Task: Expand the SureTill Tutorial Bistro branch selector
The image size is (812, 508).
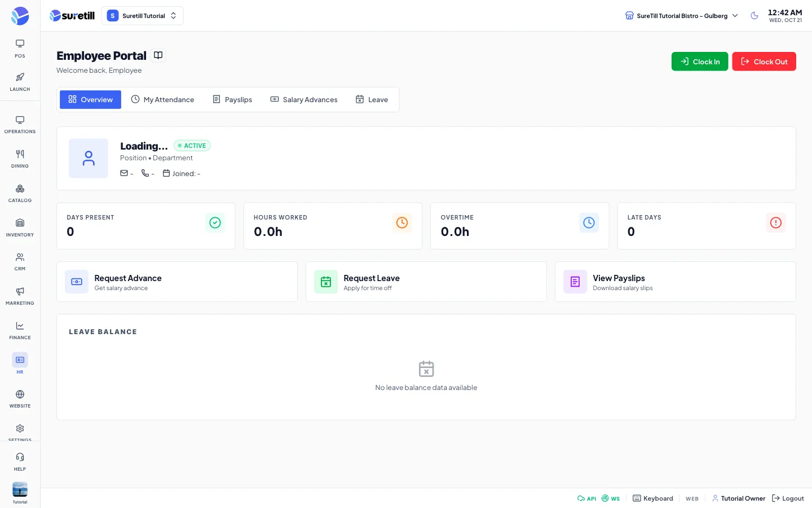Action: click(682, 16)
